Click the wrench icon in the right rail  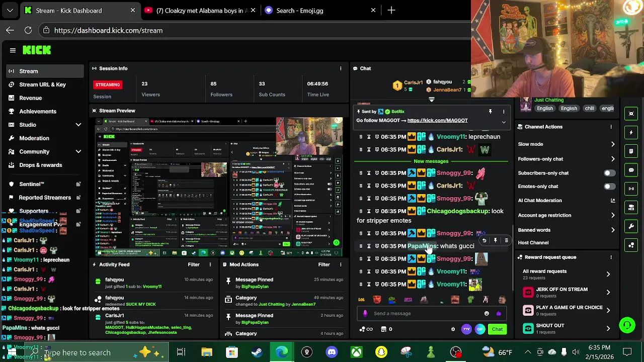coord(631,226)
